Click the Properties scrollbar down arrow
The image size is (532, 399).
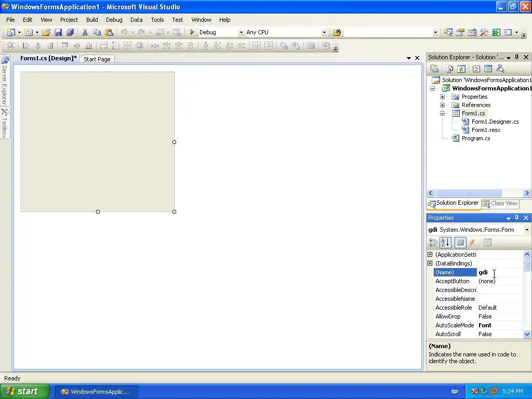[x=527, y=334]
